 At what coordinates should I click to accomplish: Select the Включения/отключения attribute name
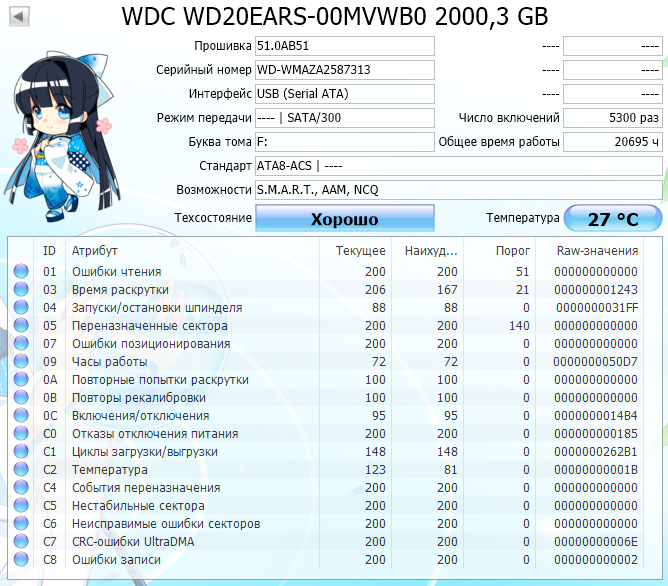tap(141, 416)
